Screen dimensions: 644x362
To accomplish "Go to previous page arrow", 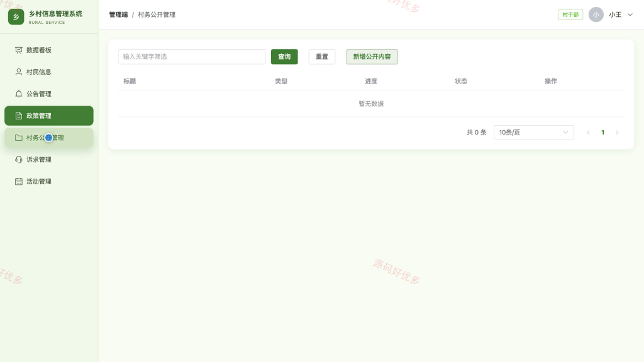I will click(588, 132).
